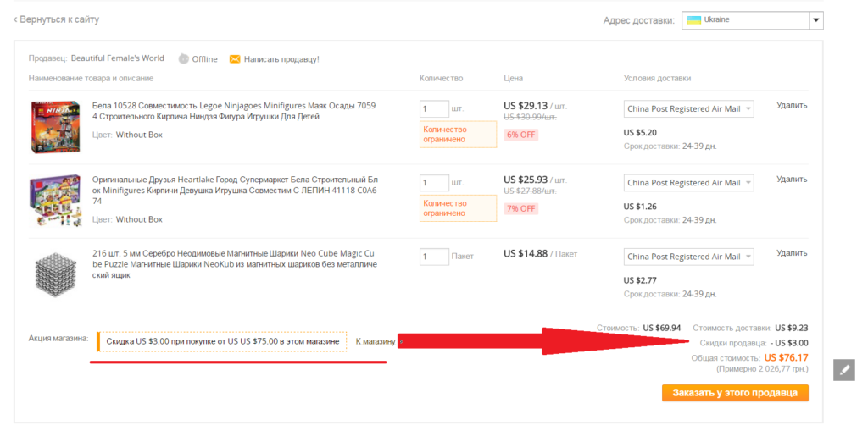Go back via Вернуться к сайту link
The width and height of the screenshot is (868, 431).
[x=56, y=20]
